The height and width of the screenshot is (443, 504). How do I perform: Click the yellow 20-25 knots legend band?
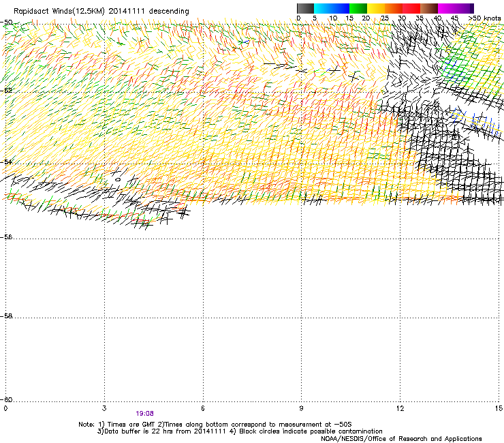(376, 8)
